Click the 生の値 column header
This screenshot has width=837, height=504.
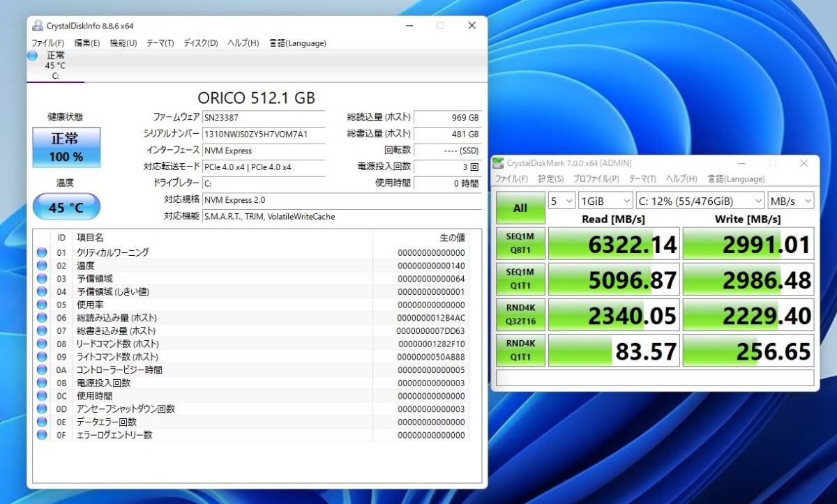point(452,238)
